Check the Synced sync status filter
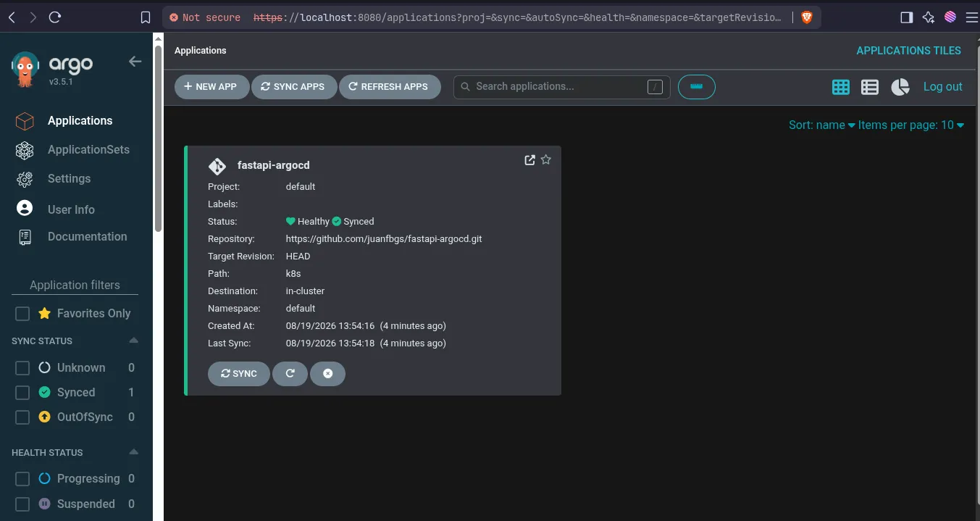This screenshot has width=980, height=521. [22, 393]
